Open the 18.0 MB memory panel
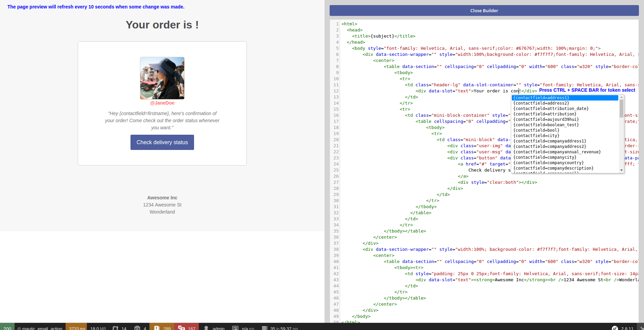Screen dimensions: 644x330 [98, 327]
